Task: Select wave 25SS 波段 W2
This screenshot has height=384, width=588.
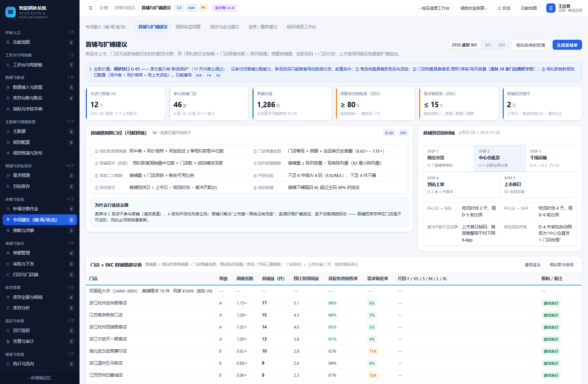Action: 464,45
